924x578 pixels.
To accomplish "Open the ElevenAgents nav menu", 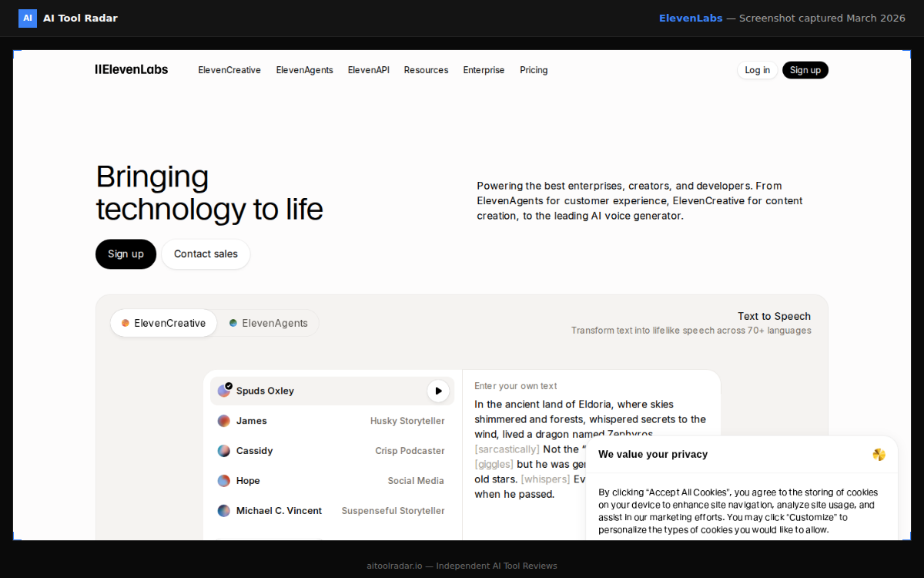I will click(305, 70).
